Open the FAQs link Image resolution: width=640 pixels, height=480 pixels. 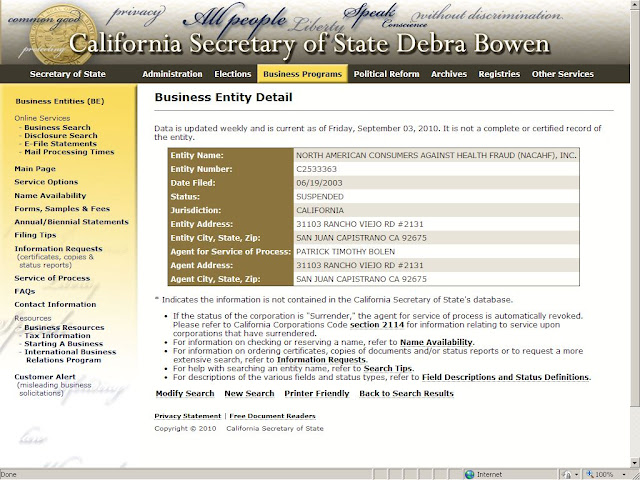click(24, 291)
